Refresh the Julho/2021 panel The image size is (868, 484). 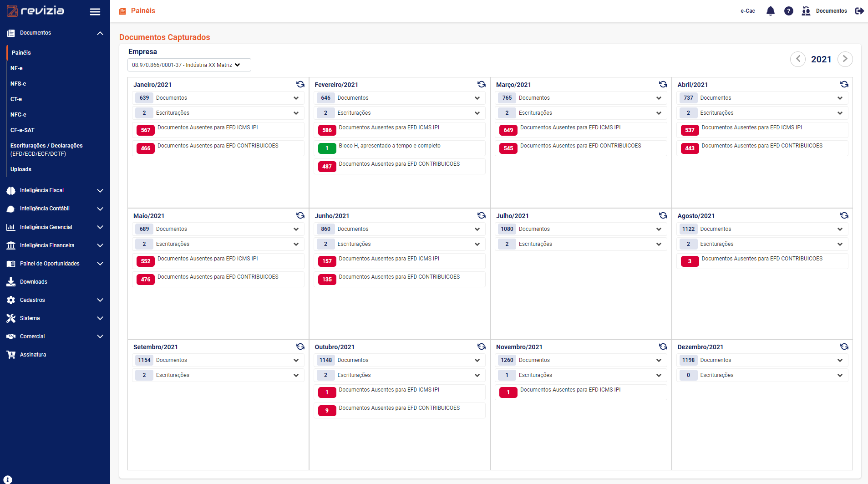click(x=663, y=215)
